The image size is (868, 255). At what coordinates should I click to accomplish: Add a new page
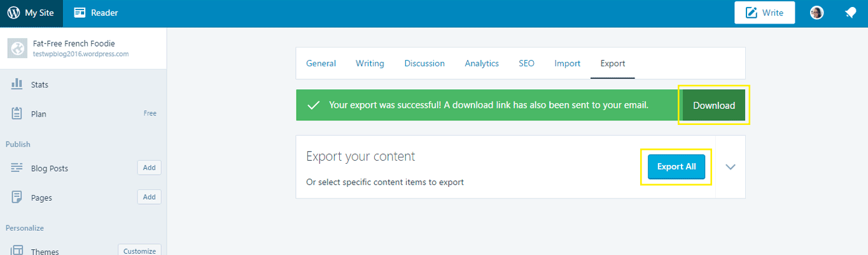(x=149, y=197)
